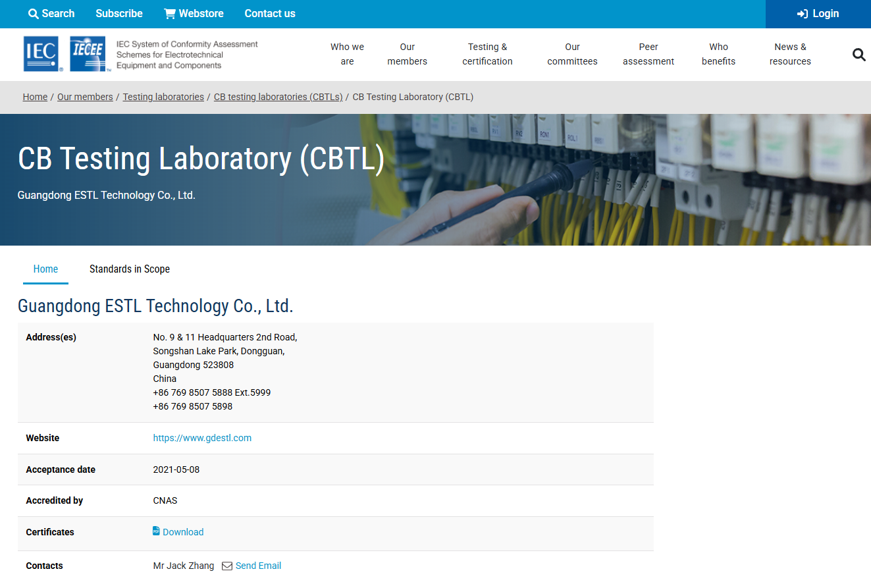Viewport: 871px width, 588px height.
Task: Click the China country line in address
Action: point(165,379)
